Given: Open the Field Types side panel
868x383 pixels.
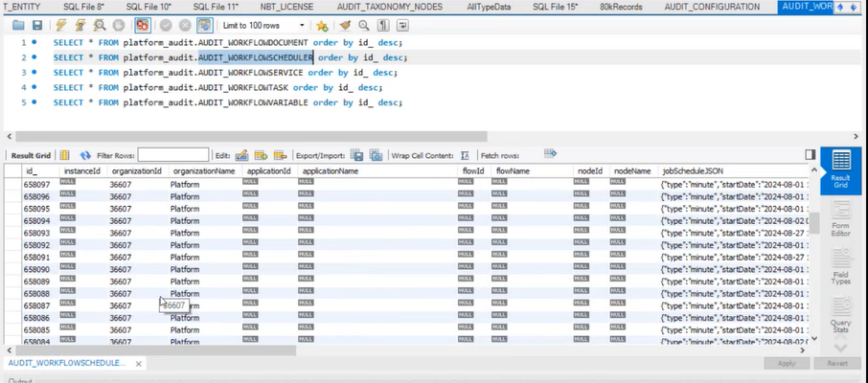Looking at the screenshot, I should [840, 267].
